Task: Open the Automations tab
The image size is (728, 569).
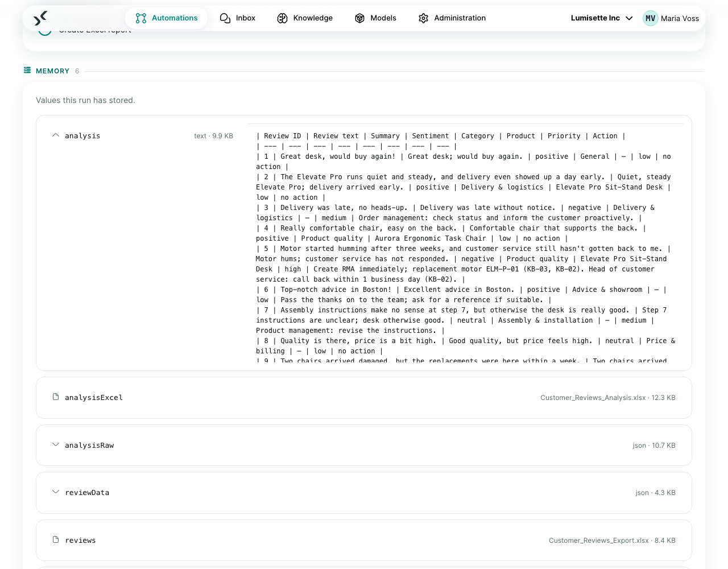Action: pos(167,18)
